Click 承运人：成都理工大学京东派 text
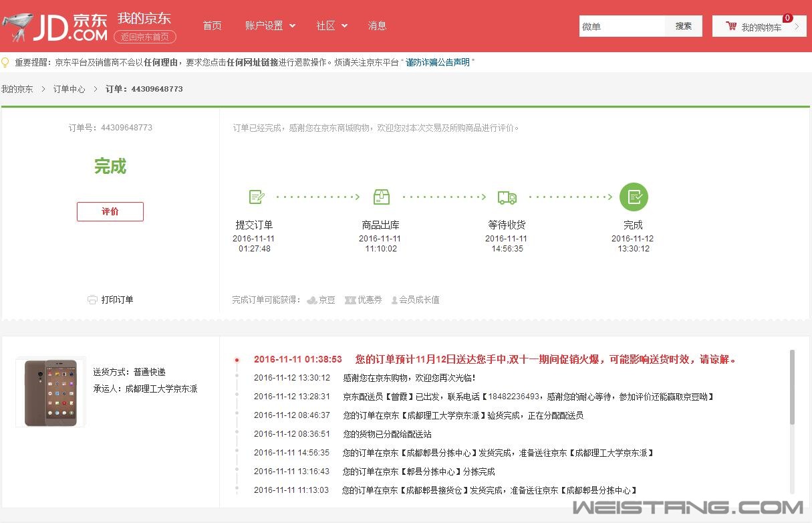Image resolution: width=812 pixels, height=523 pixels. (x=145, y=389)
